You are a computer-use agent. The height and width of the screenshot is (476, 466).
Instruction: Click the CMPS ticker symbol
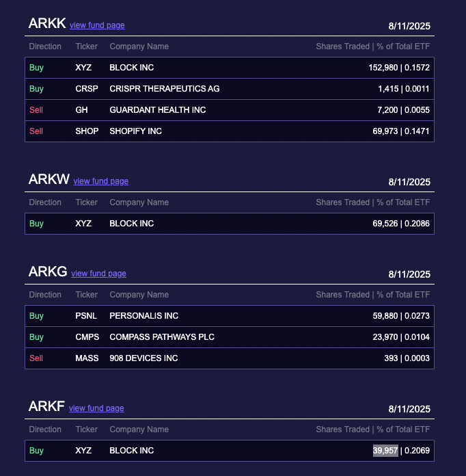click(x=87, y=337)
